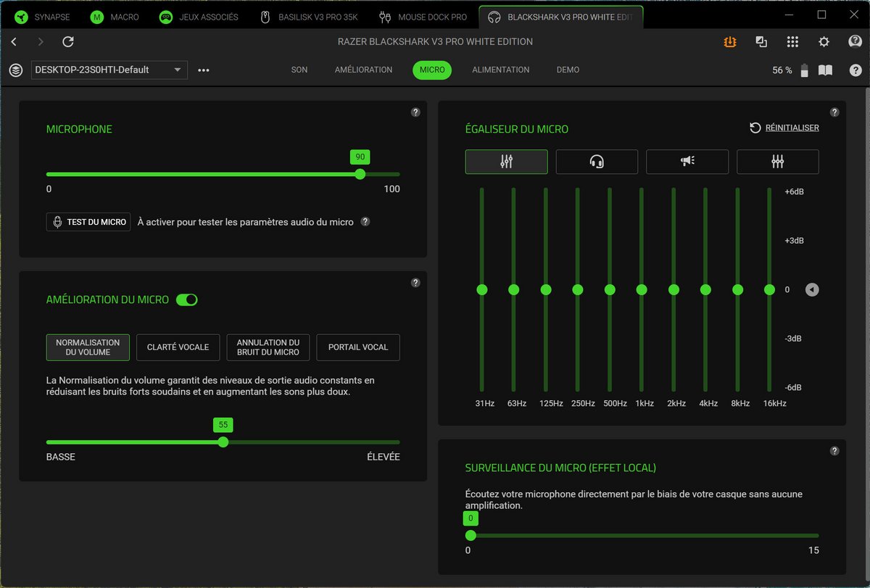Select the megaphone broadcast equalizer preset

click(687, 162)
